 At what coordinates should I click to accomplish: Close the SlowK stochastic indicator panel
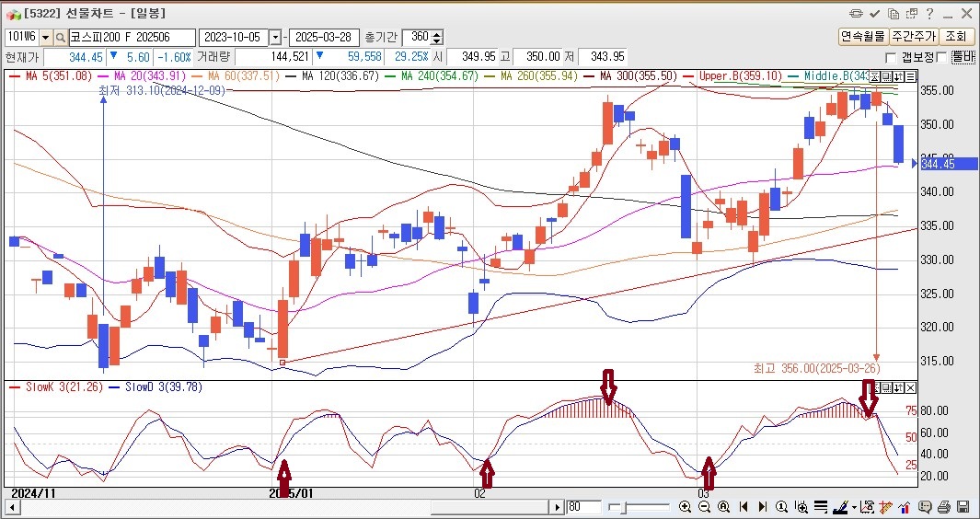pyautogui.click(x=911, y=387)
